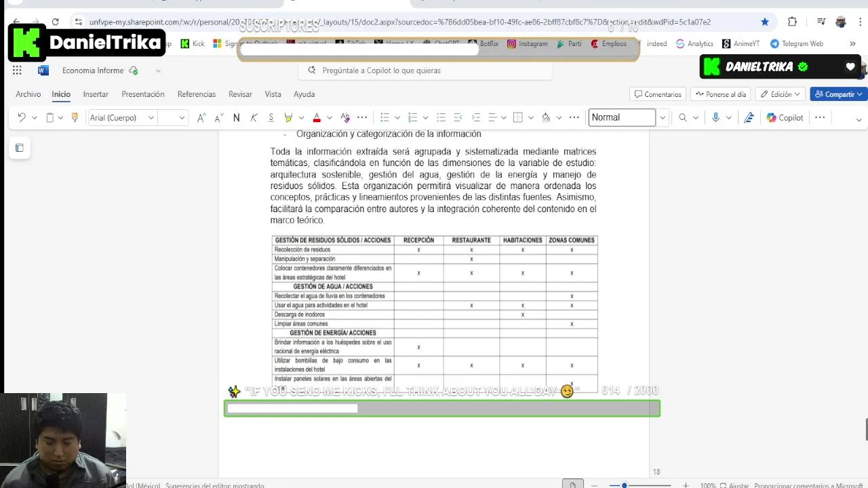Screen dimensions: 868x488
Task: Click the clear formatting icon
Action: (x=345, y=118)
